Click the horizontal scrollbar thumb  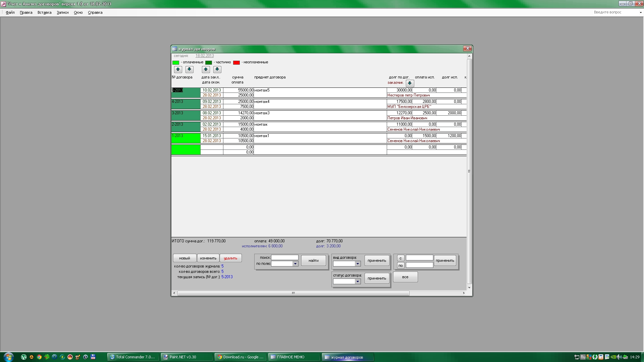click(293, 293)
